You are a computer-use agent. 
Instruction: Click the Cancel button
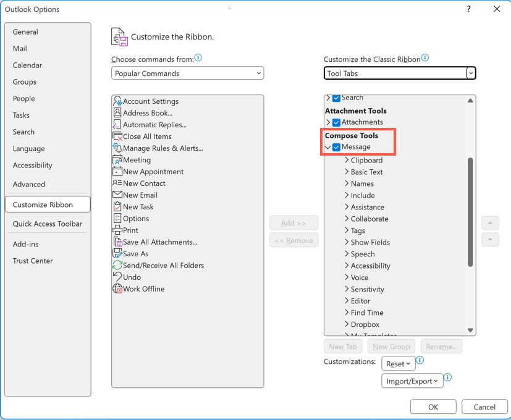[x=484, y=407]
